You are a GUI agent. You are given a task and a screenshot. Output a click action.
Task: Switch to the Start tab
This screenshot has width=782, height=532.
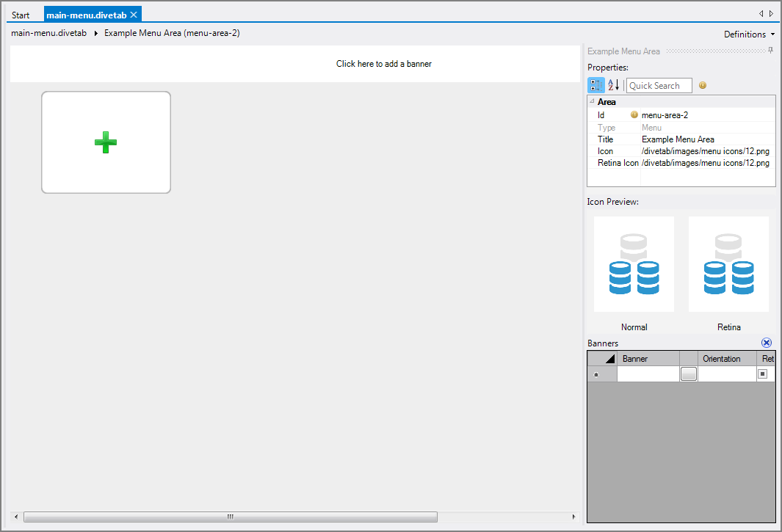point(21,15)
